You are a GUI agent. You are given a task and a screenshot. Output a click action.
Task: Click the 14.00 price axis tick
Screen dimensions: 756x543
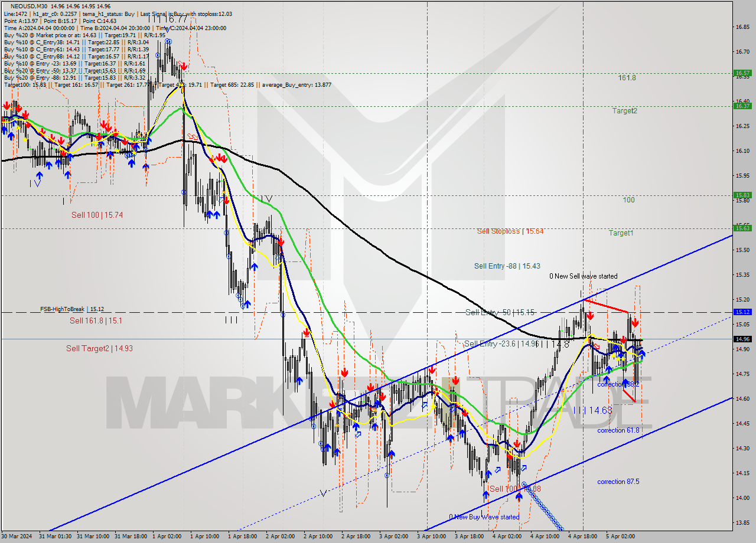point(742,498)
